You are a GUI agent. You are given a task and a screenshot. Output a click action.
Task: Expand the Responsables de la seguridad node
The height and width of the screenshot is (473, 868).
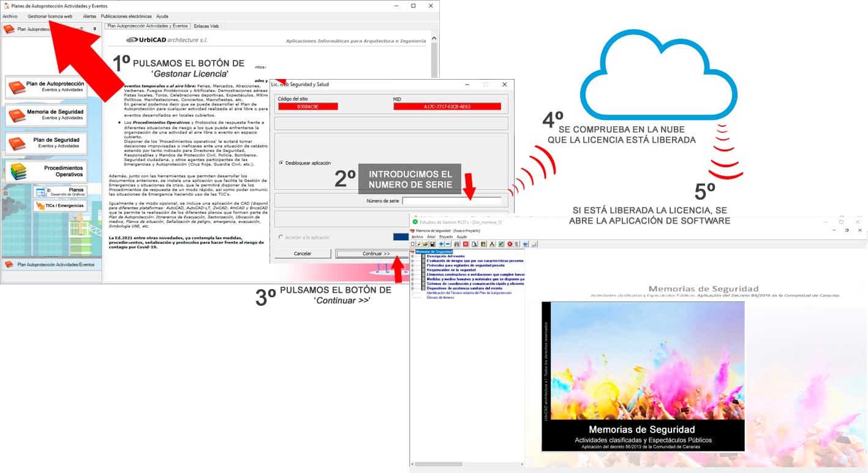click(412, 270)
